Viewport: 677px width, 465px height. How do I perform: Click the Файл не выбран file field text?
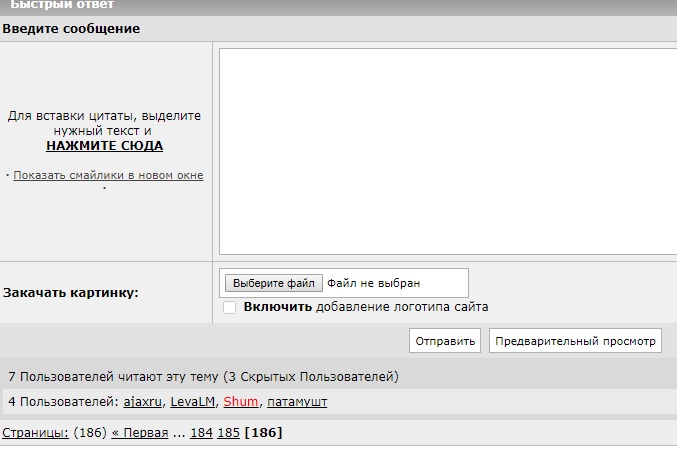[x=373, y=283]
